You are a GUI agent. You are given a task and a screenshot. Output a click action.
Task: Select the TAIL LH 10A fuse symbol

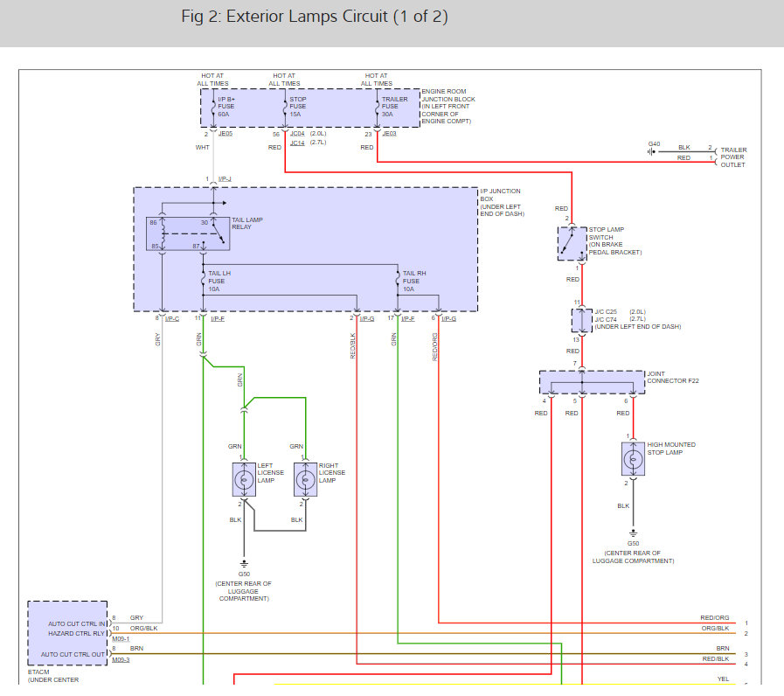click(203, 279)
